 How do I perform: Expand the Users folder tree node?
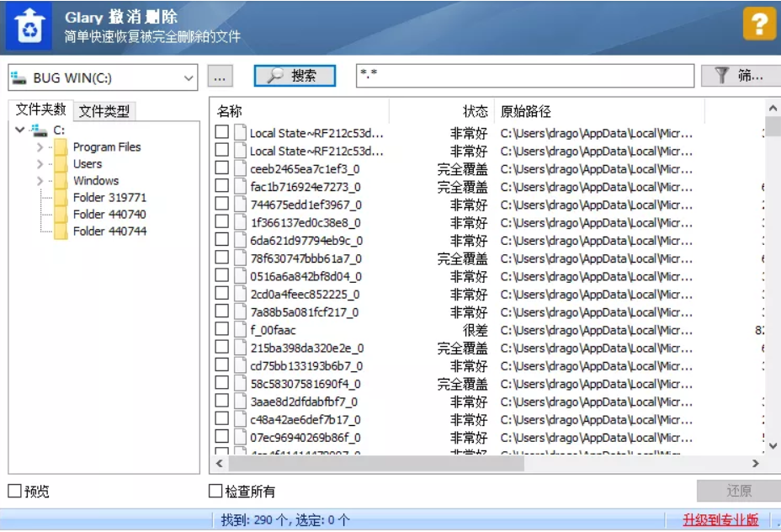pos(40,164)
